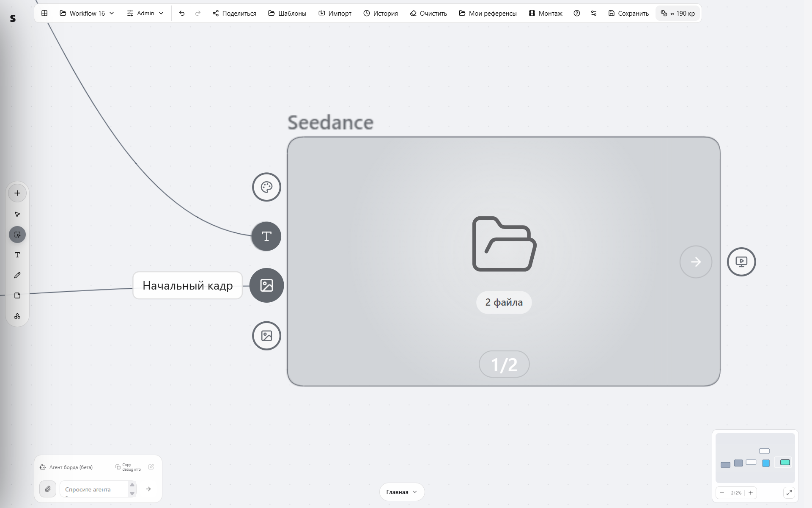Zoom in with the plus button
This screenshot has height=508, width=812.
[751, 493]
